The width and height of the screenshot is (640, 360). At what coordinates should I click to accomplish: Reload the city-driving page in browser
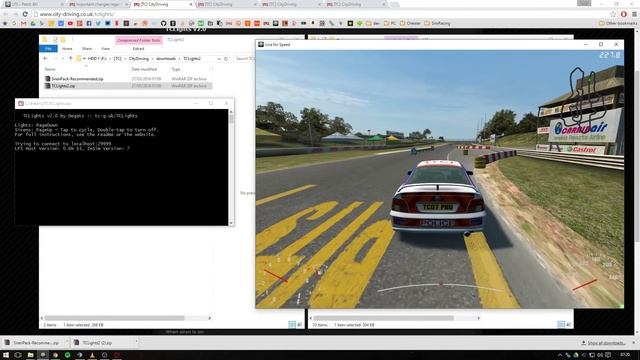pyautogui.click(x=25, y=14)
